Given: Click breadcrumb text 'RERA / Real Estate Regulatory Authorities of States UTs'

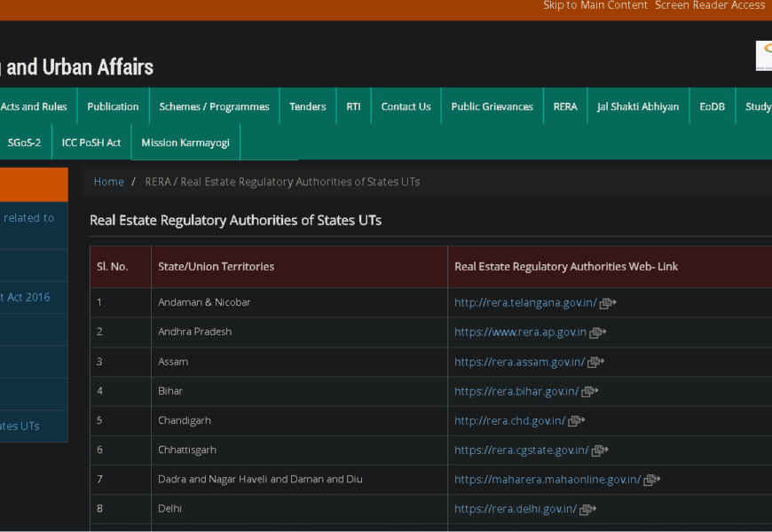Looking at the screenshot, I should (x=282, y=182).
